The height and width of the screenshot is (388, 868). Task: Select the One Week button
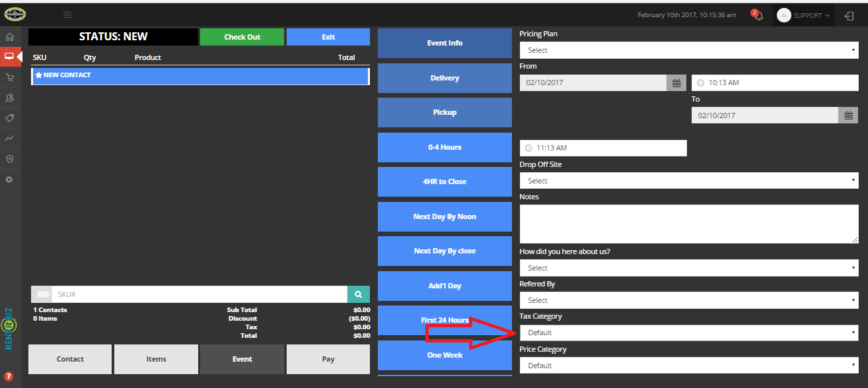(x=445, y=355)
